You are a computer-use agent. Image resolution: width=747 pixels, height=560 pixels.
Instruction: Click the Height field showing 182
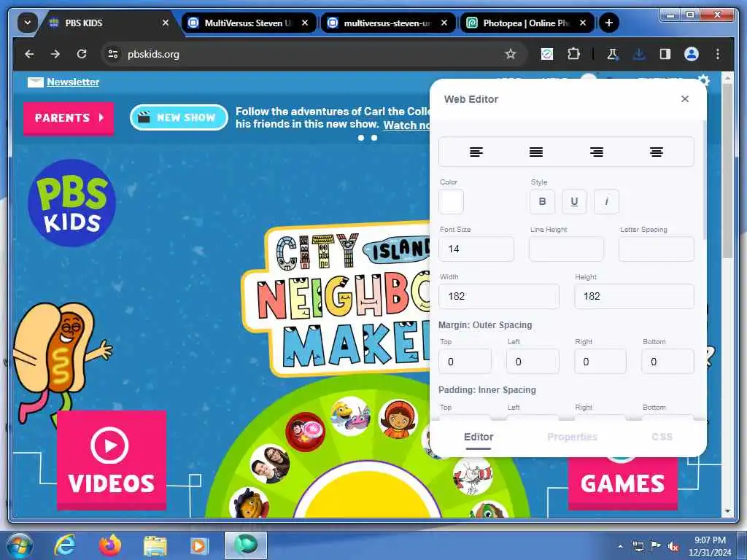point(634,296)
